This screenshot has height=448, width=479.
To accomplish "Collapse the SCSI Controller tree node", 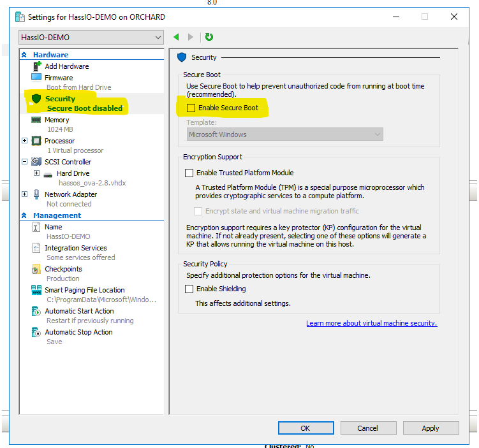I will point(25,161).
